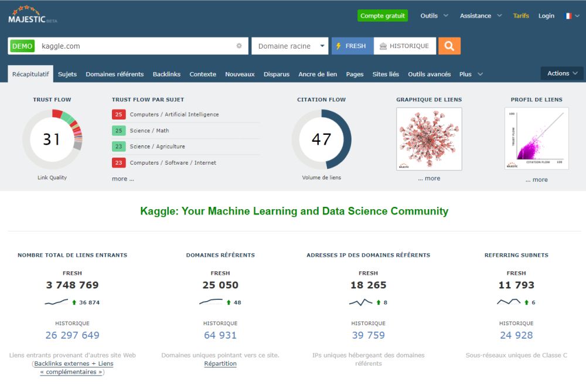
Task: Click the fresh referring domains 25 050
Action: tap(220, 285)
